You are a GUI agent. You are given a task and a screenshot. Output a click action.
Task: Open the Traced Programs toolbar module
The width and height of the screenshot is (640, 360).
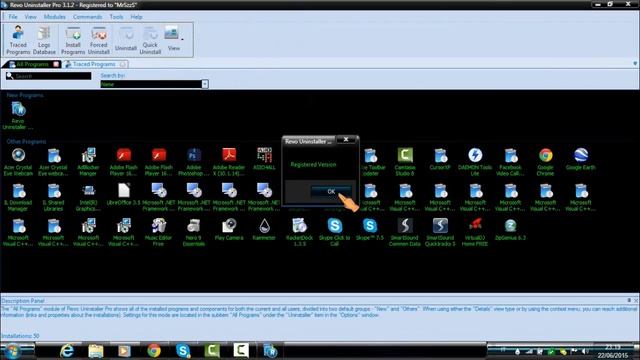coord(18,40)
